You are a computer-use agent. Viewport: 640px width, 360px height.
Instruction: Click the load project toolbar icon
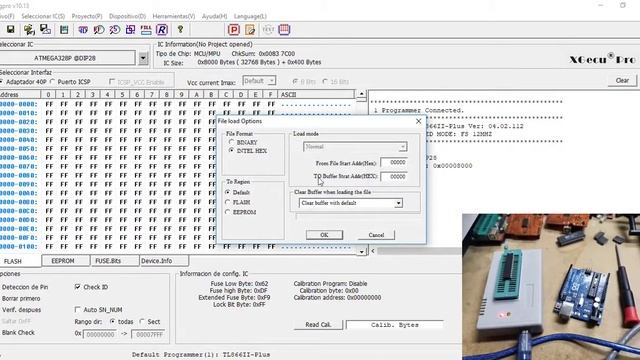[29, 29]
